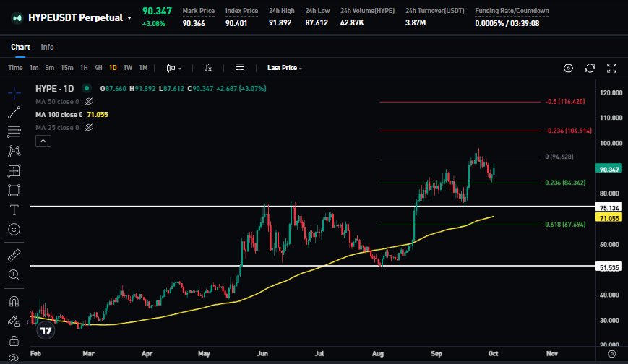Toggle the magnet snapping mode
This screenshot has width=628, height=364.
click(14, 301)
